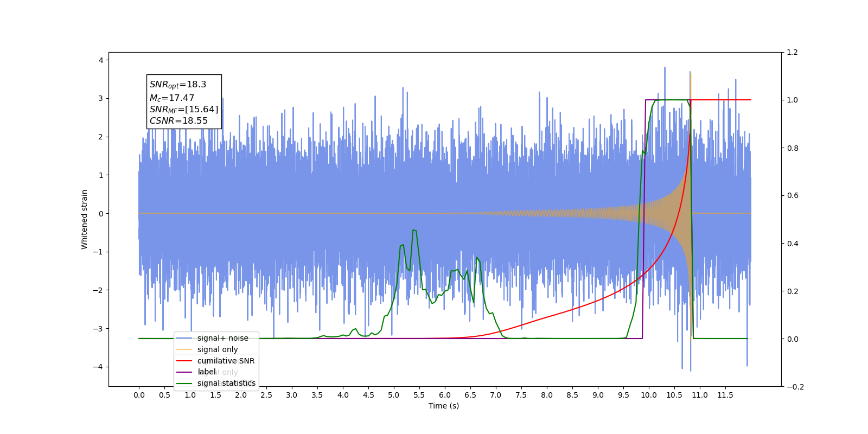Image resolution: width=868 pixels, height=434 pixels.
Task: Click the 7.5 tick on the time axis
Action: coord(521,395)
